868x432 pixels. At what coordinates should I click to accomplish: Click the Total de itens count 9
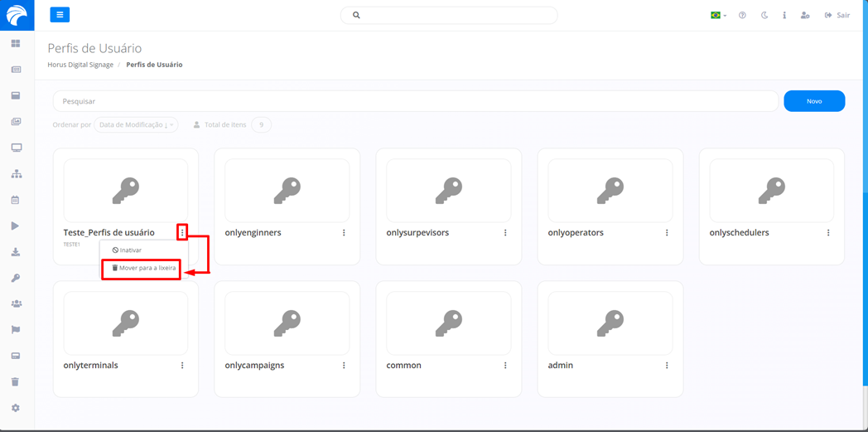click(261, 125)
